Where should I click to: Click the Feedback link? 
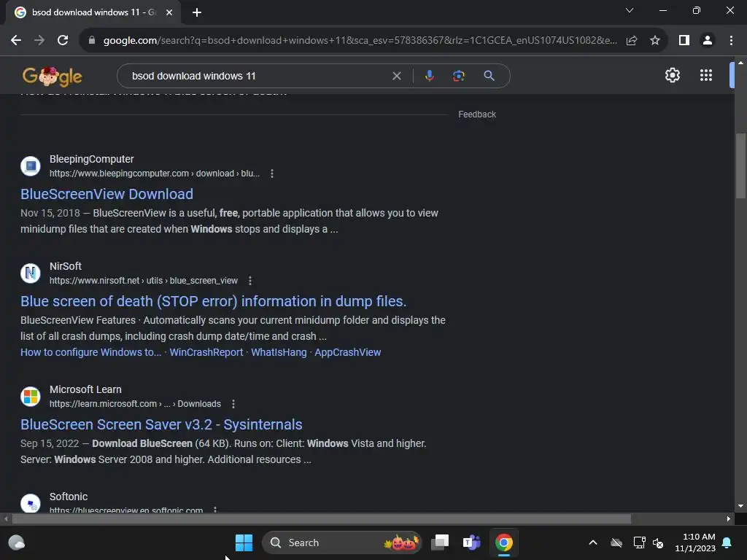(477, 114)
